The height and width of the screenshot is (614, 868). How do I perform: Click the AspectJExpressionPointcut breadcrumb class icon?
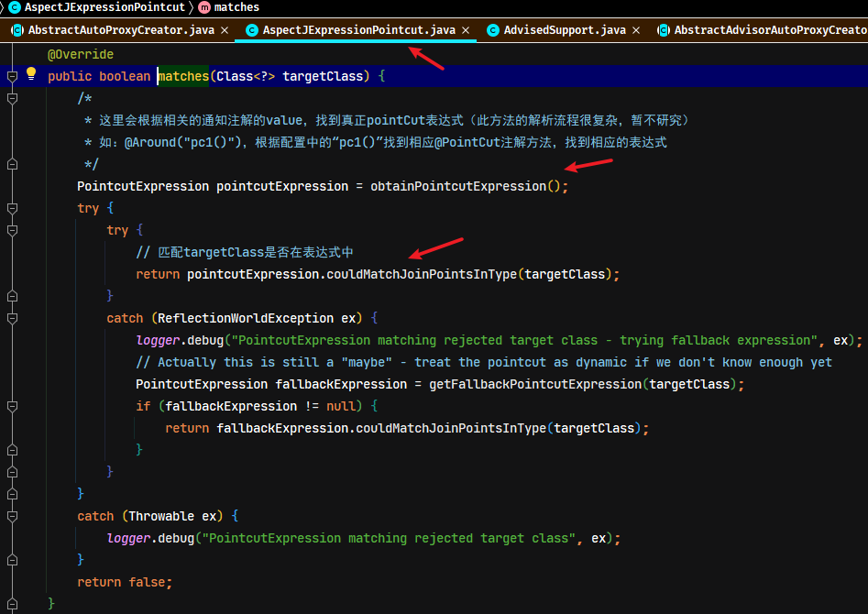tap(15, 7)
